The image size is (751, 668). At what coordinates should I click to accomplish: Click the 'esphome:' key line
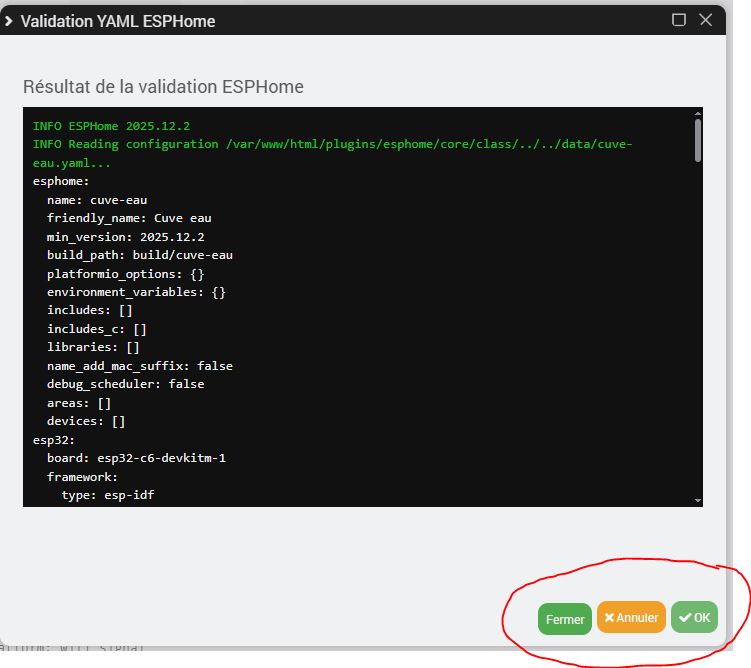click(61, 181)
